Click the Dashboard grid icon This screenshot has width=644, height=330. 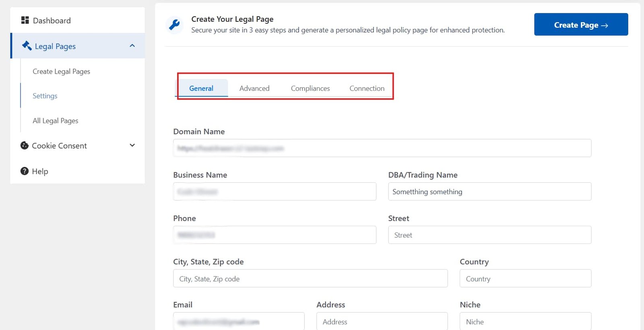(x=25, y=20)
